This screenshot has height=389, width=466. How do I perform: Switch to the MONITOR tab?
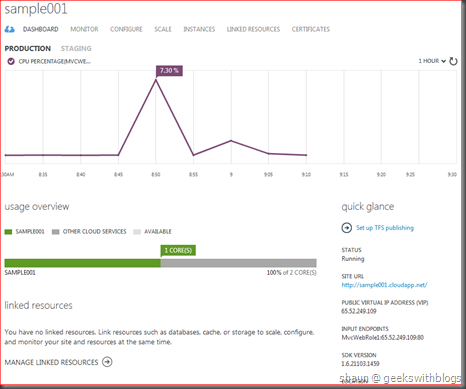click(84, 29)
